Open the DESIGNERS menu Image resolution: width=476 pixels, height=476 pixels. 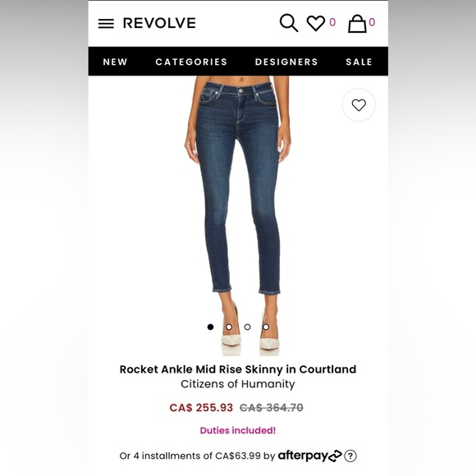click(286, 62)
